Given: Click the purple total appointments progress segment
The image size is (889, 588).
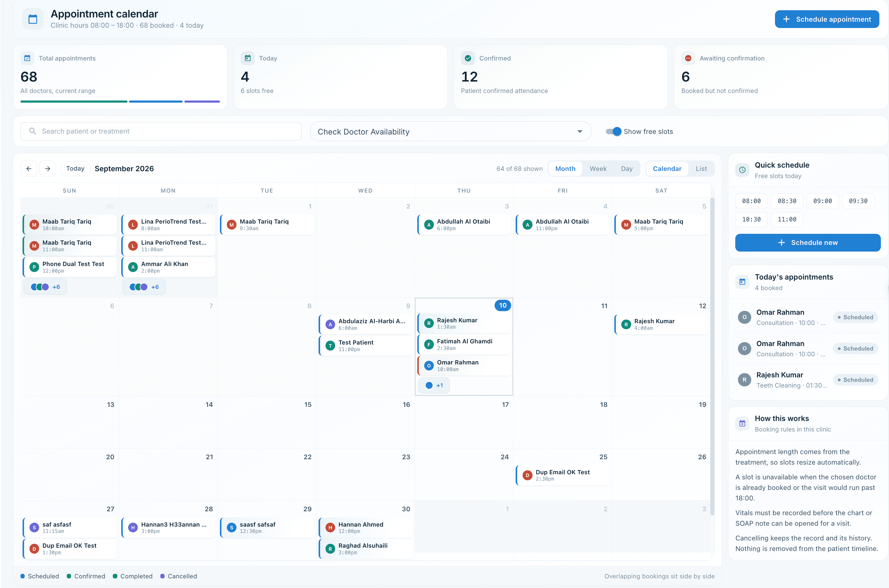Looking at the screenshot, I should click(202, 101).
